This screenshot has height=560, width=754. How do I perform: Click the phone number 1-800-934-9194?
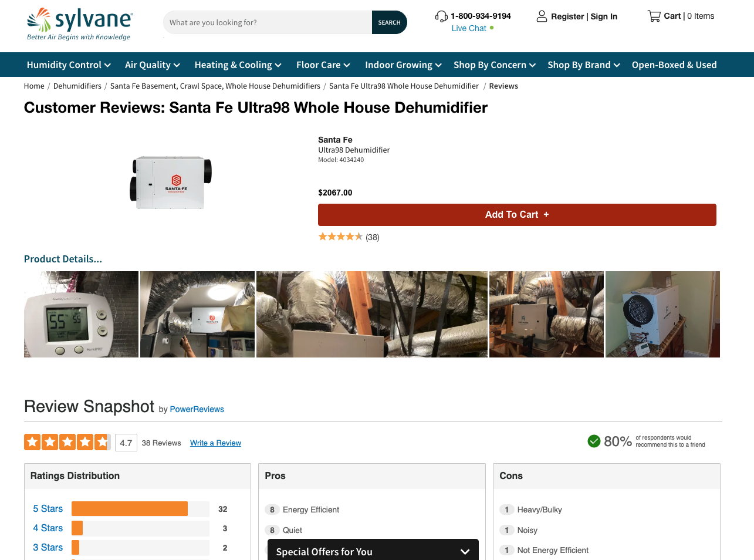coord(481,16)
